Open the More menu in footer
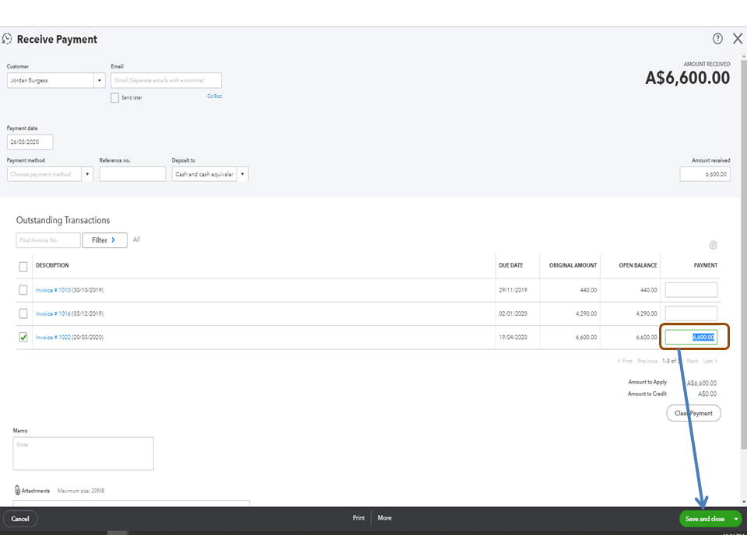This screenshot has height=560, width=747. [x=384, y=518]
